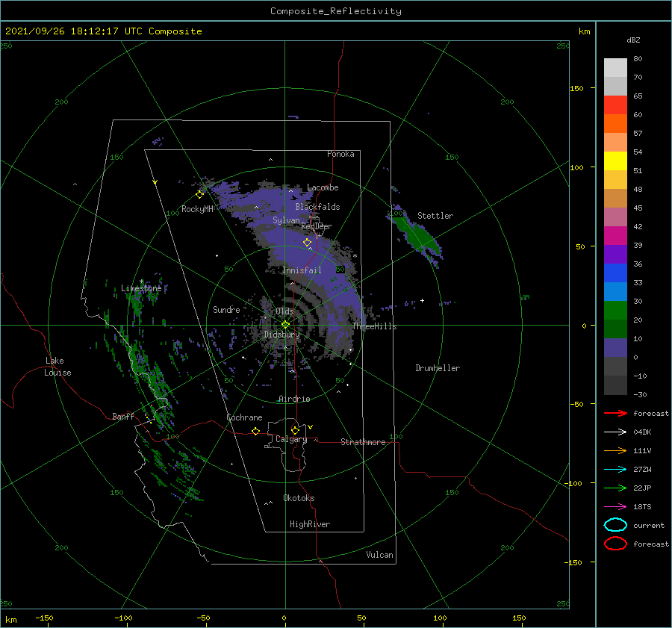Click the Banff label

coord(123,416)
